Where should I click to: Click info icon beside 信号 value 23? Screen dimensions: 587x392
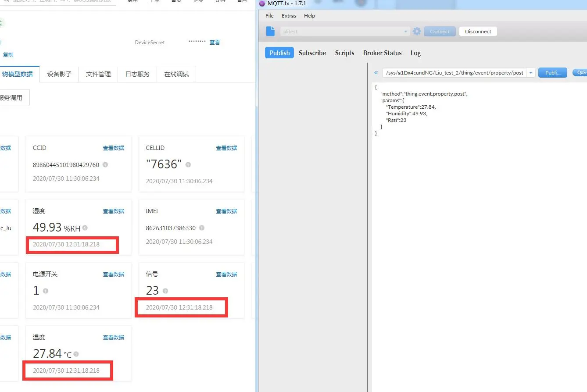165,291
